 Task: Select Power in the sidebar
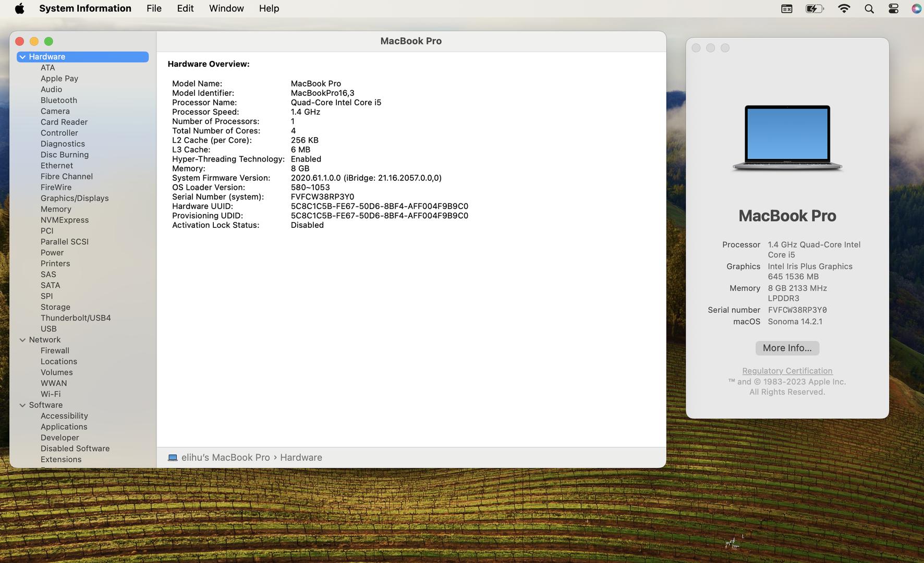(52, 253)
